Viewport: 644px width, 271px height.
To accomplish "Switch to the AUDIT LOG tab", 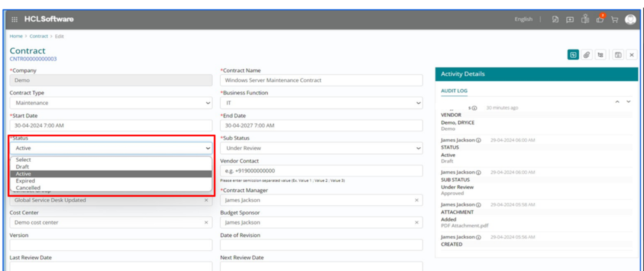I will coord(454,91).
